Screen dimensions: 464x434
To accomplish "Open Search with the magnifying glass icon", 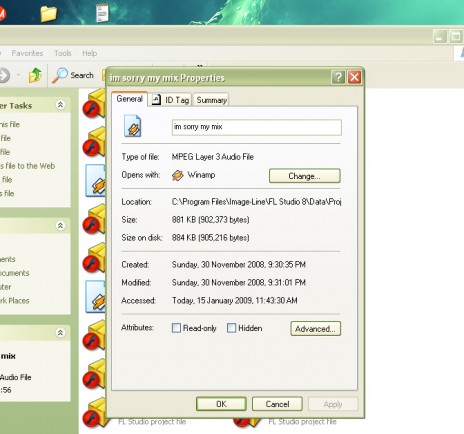I will point(59,75).
